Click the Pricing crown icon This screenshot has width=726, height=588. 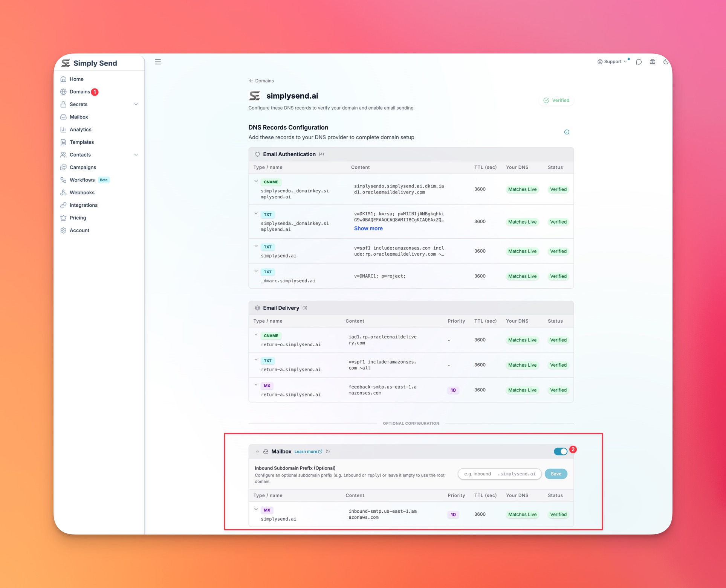[63, 218]
